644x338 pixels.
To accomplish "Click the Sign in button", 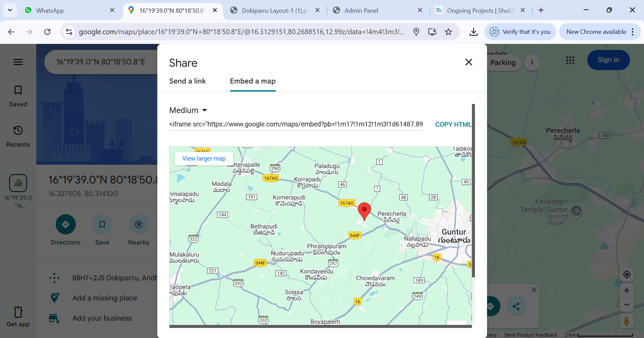I will (608, 60).
